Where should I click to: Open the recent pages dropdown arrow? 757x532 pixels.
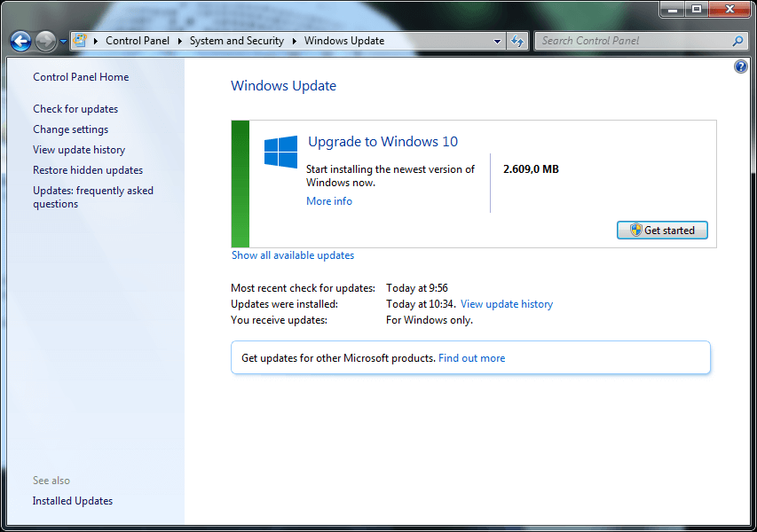coord(63,42)
